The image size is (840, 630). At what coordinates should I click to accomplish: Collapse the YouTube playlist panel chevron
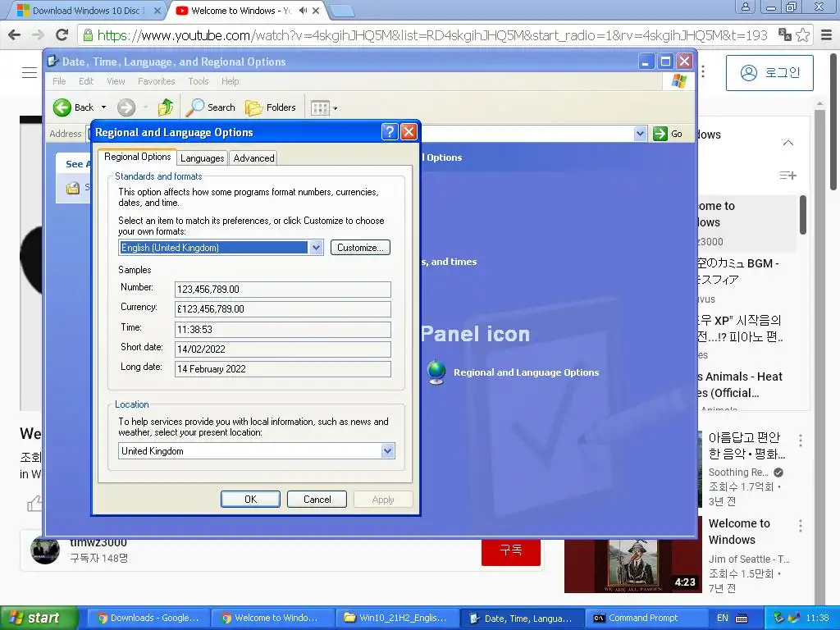(x=788, y=143)
